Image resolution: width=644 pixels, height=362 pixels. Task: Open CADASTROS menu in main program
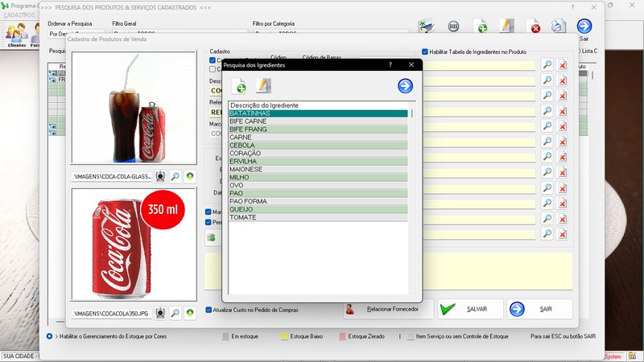pos(19,14)
